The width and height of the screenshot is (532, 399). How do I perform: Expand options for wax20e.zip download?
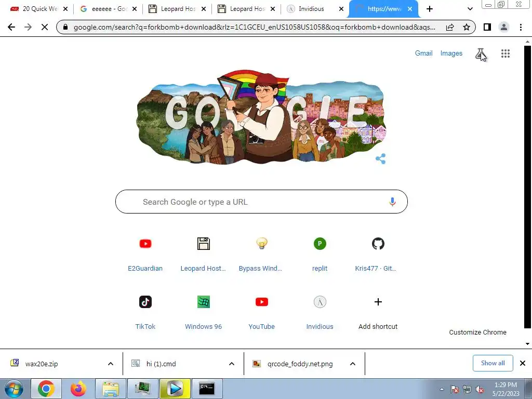[x=111, y=364]
